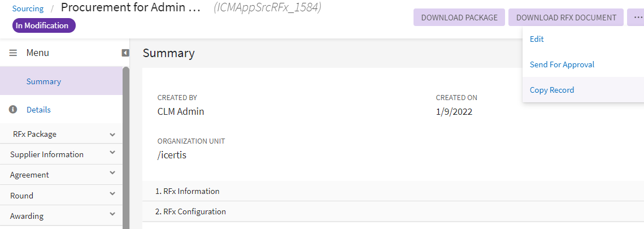The height and width of the screenshot is (229, 644).
Task: Click the Download Package button
Action: coord(459,18)
